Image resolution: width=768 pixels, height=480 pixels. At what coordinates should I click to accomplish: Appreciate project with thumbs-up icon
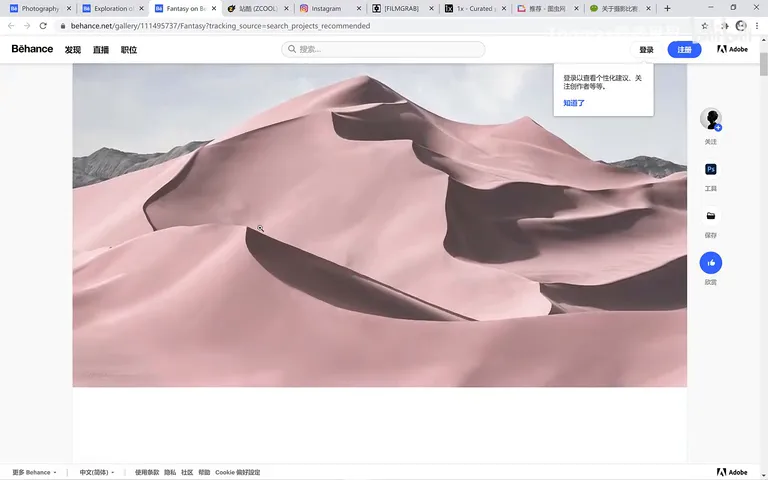pyautogui.click(x=711, y=263)
